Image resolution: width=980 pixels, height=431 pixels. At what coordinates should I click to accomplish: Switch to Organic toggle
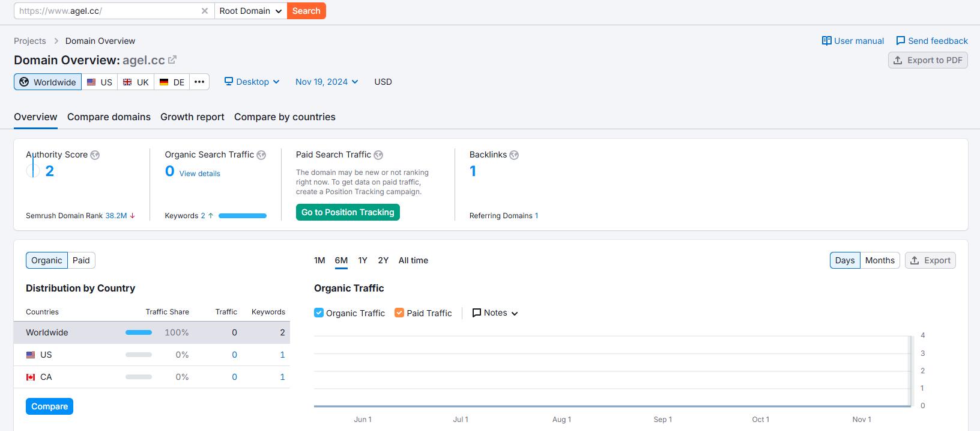pos(47,260)
